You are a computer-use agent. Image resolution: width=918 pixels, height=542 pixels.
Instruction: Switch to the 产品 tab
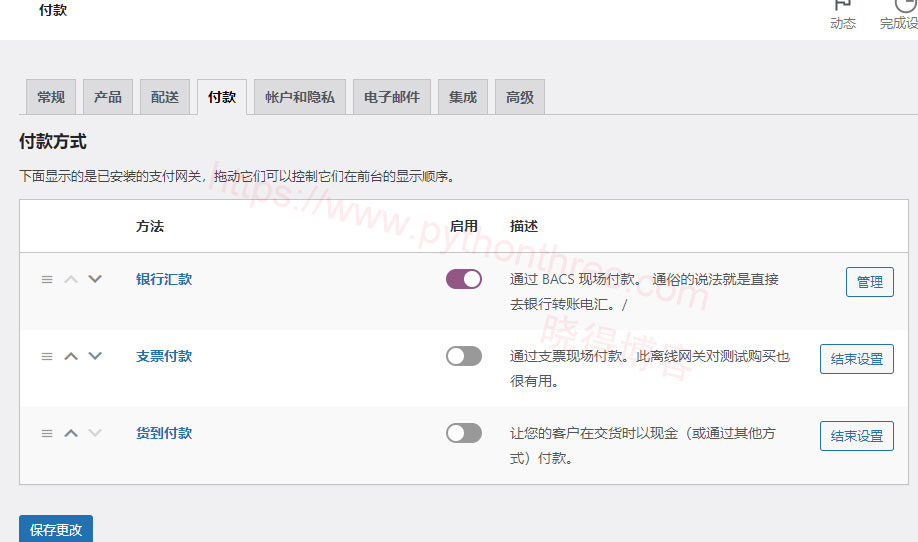(108, 97)
